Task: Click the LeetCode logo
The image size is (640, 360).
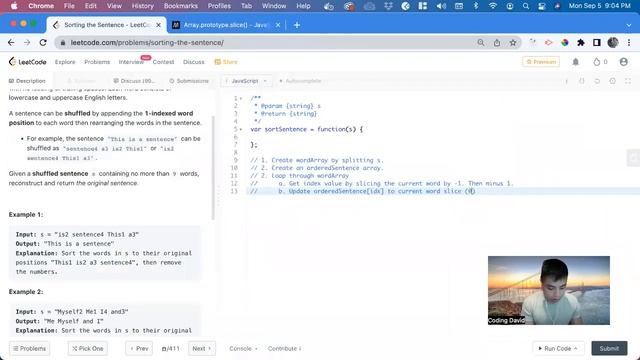Action: click(x=27, y=62)
